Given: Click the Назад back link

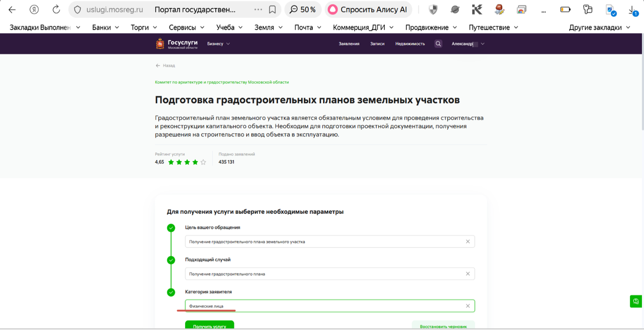Looking at the screenshot, I should 165,66.
